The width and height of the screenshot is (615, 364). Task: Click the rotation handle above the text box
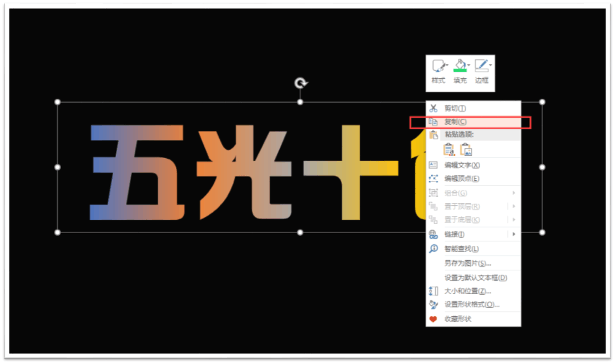pos(300,83)
